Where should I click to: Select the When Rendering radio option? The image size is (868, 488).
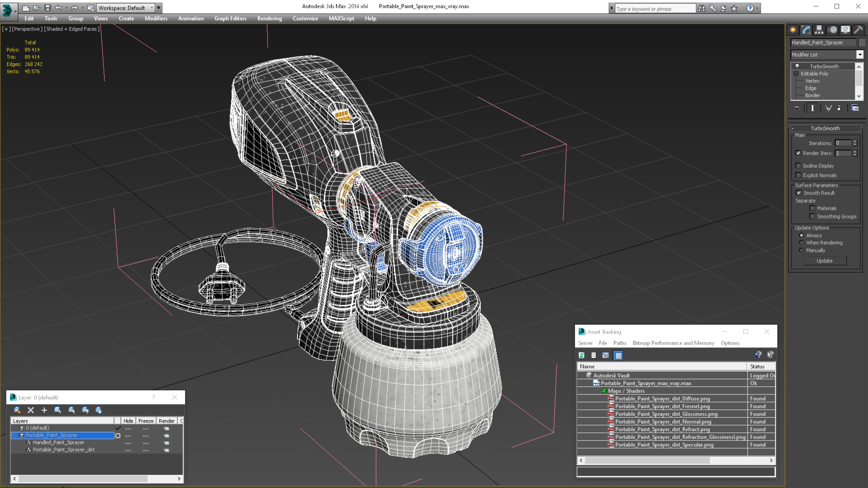802,242
